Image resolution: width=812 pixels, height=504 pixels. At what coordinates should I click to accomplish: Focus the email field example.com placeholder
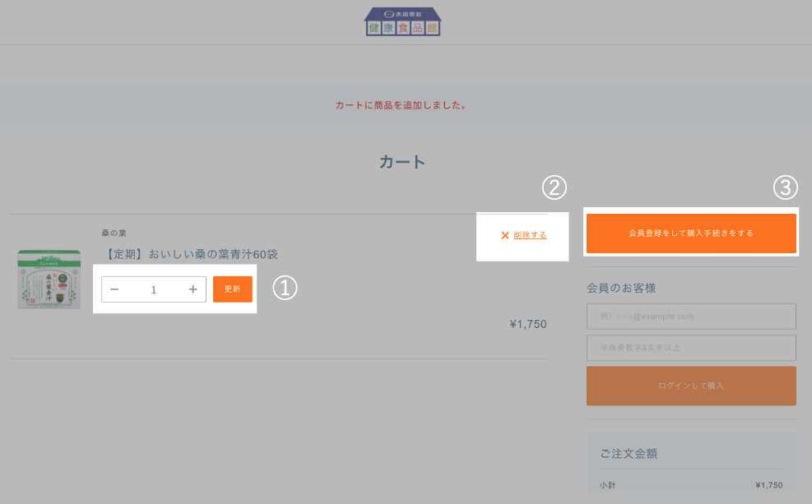691,317
